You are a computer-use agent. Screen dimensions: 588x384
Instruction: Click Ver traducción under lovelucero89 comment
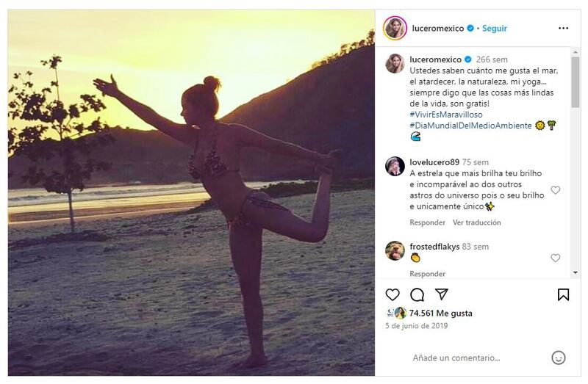476,222
